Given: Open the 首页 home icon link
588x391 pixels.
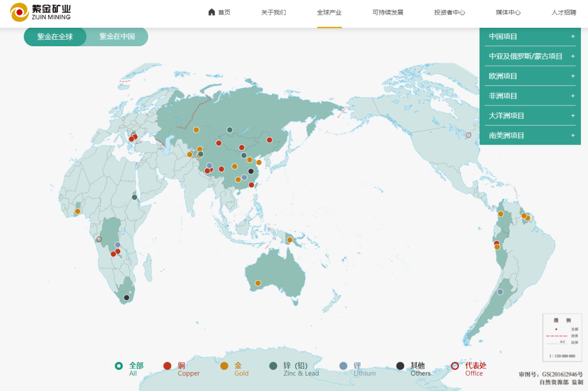Looking at the screenshot, I should [219, 13].
